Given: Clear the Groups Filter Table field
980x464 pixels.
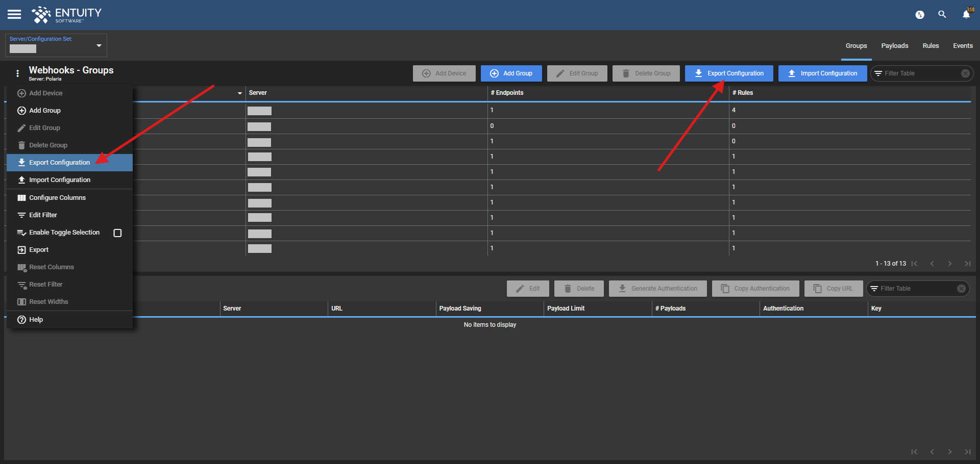Looking at the screenshot, I should tap(965, 73).
